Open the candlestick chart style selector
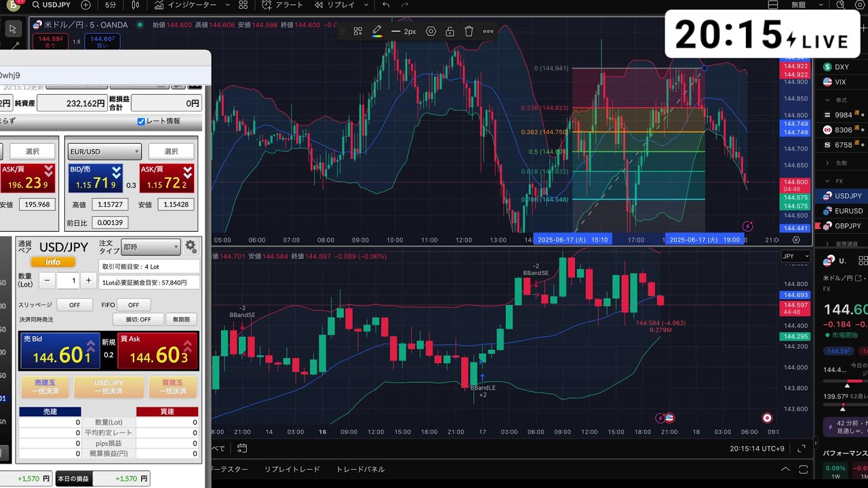The image size is (868, 488). (136, 5)
